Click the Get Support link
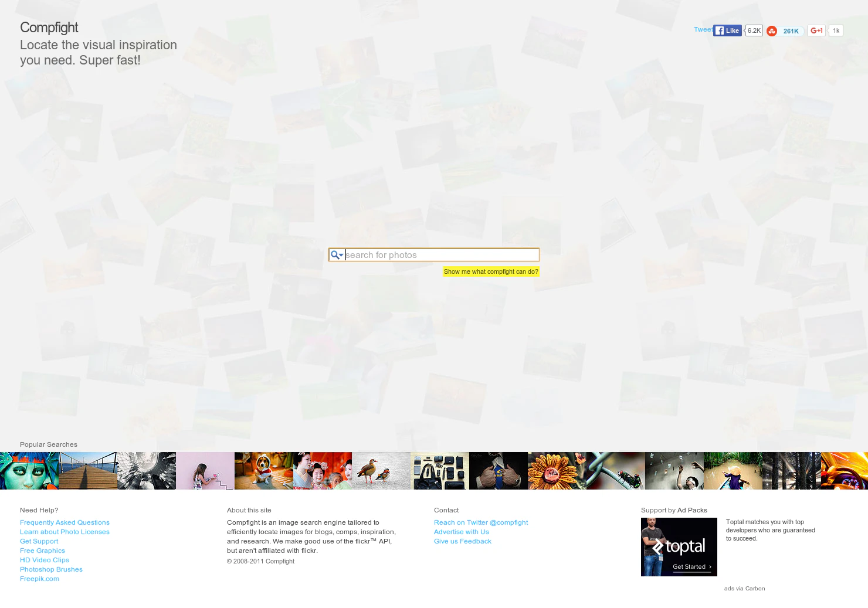The width and height of the screenshot is (868, 608). tap(39, 541)
